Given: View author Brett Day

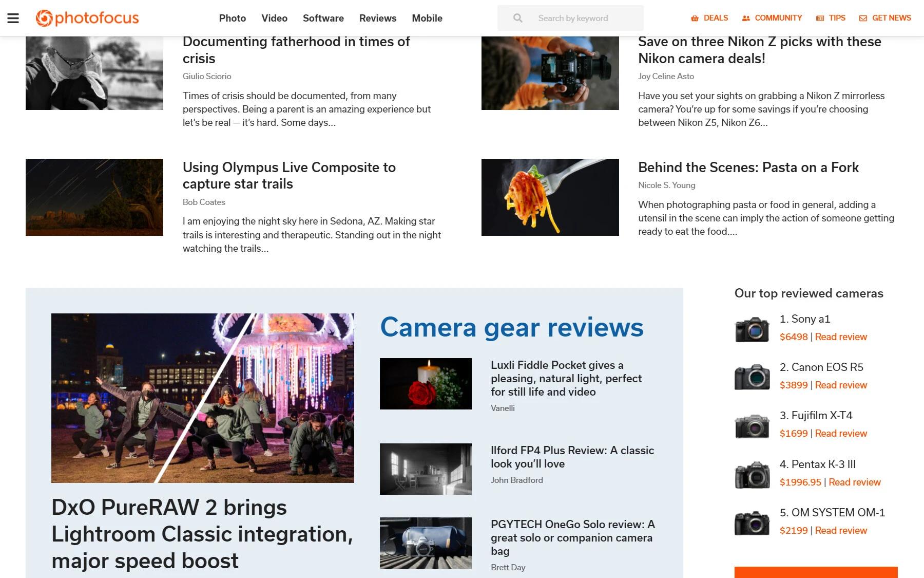Looking at the screenshot, I should click(x=508, y=567).
